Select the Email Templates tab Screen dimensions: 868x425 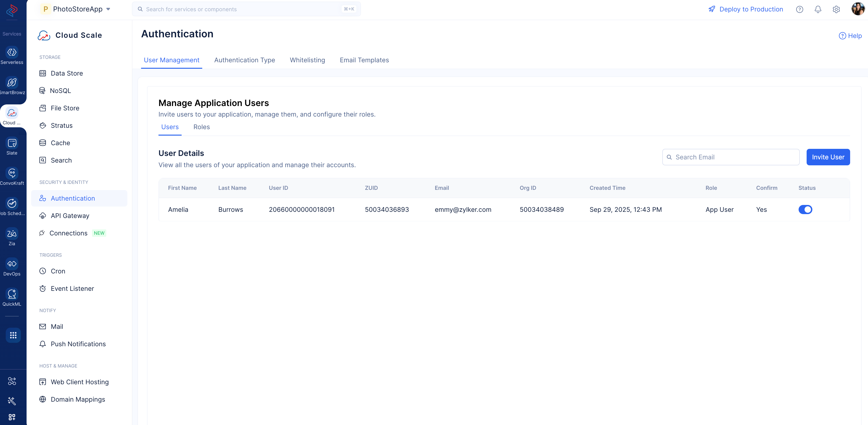364,60
